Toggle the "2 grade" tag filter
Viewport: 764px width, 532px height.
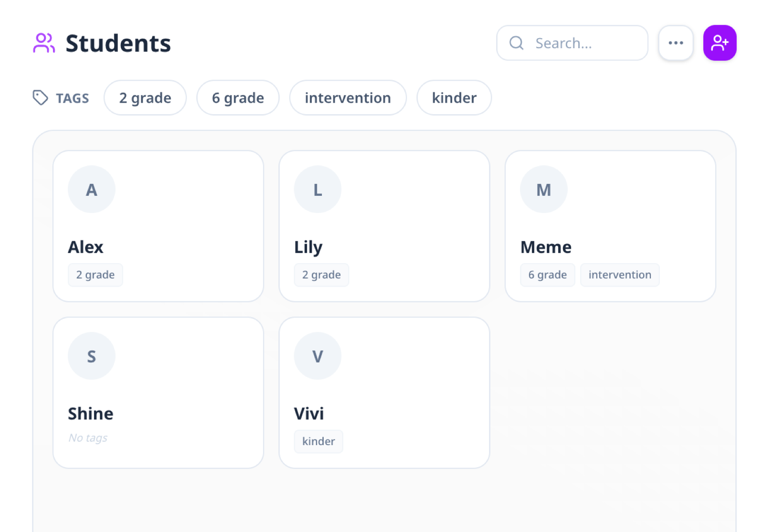145,98
